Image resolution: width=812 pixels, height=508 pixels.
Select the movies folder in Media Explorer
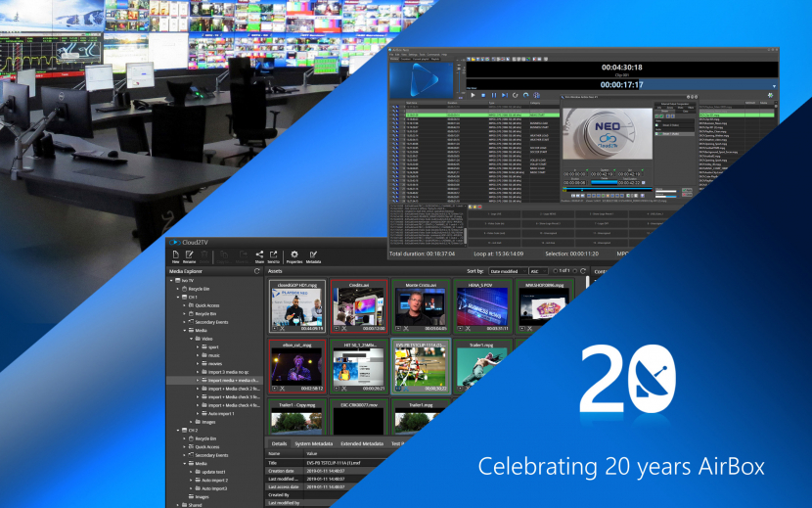(215, 363)
